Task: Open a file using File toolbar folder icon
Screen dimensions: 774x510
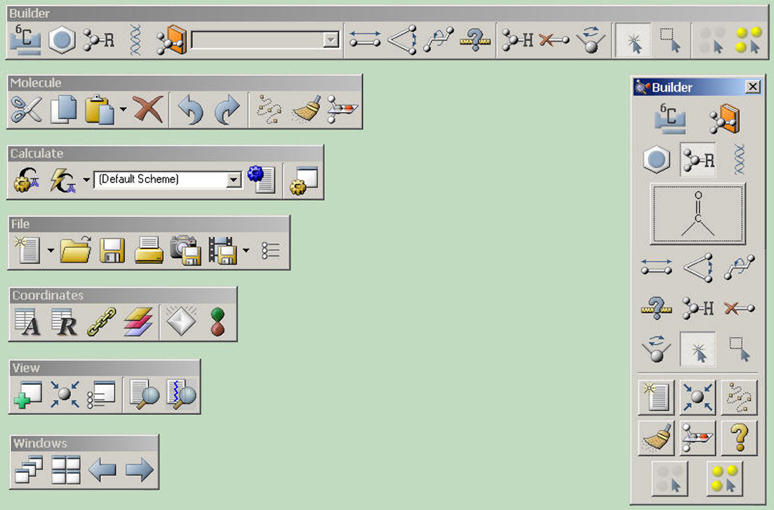Action: point(76,250)
